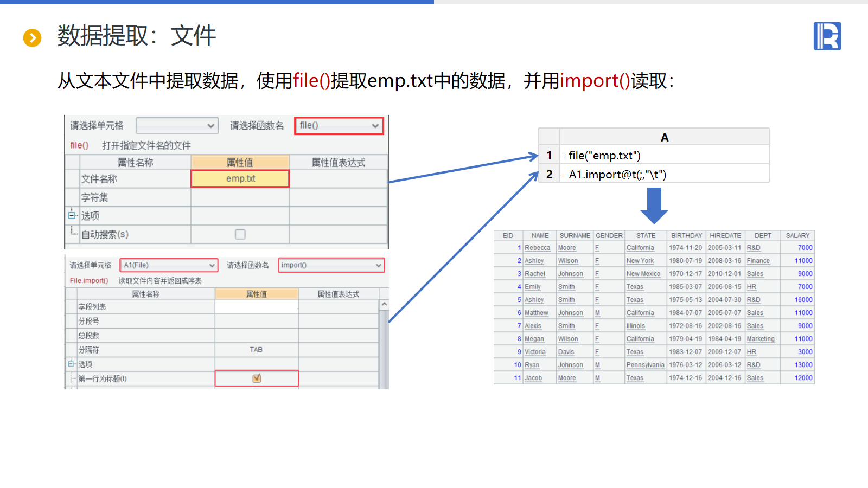Select the salary cell 3000
The width and height of the screenshot is (868, 488).
797,352
